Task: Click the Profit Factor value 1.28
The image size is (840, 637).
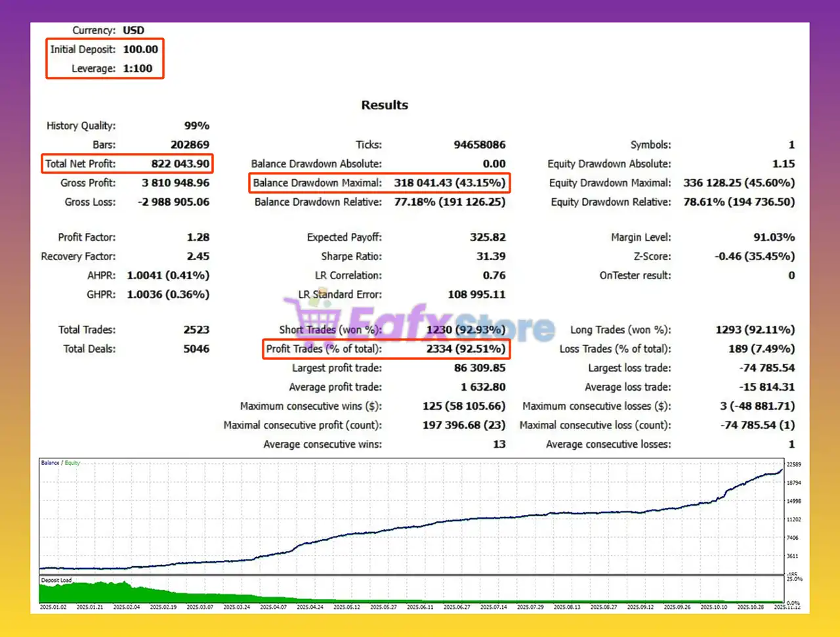Action: click(198, 237)
